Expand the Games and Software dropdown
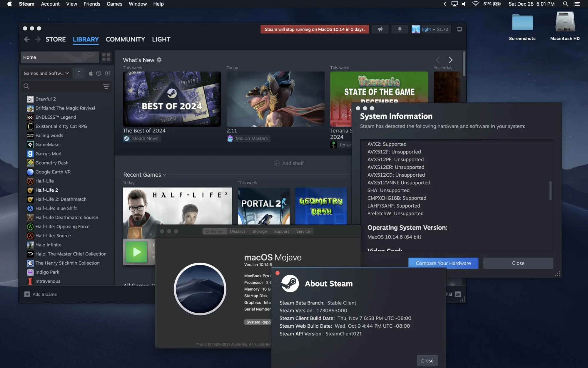The height and width of the screenshot is (368, 588). click(x=46, y=73)
